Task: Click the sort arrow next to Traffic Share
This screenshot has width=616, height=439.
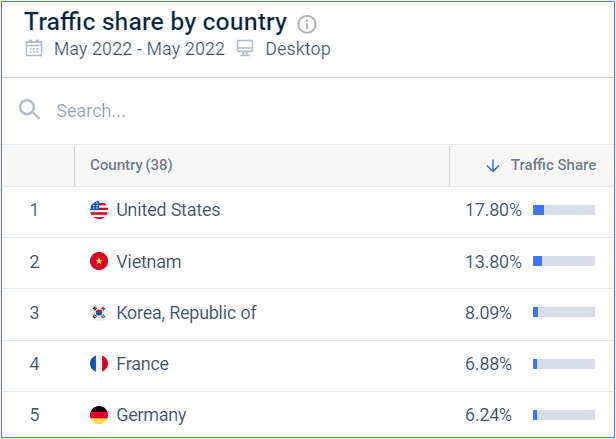Action: point(493,165)
